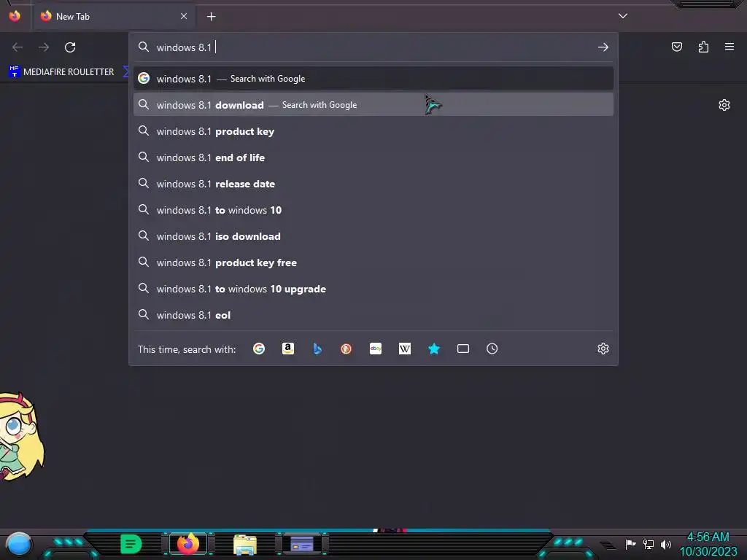Select suggestion "windows 8.1 product key free"
The image size is (747, 560).
pos(373,262)
